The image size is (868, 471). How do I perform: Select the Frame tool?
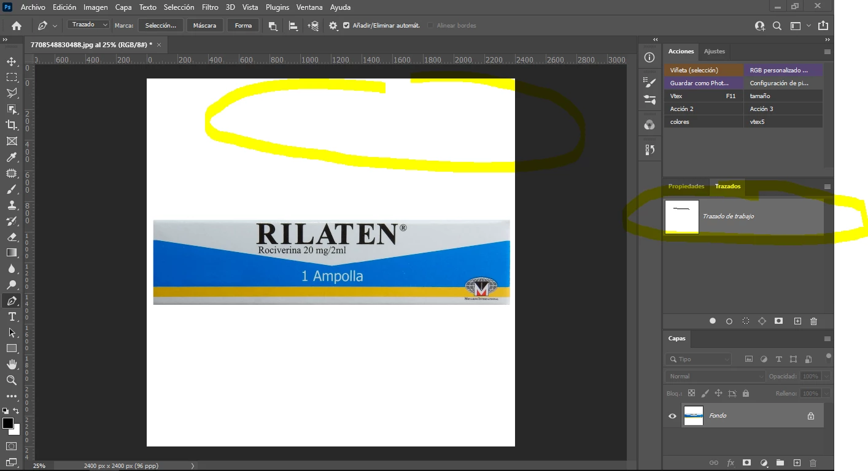click(x=11, y=141)
